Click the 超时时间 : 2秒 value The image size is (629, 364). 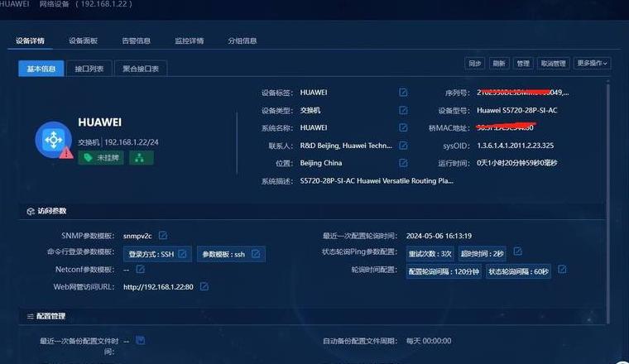point(483,254)
